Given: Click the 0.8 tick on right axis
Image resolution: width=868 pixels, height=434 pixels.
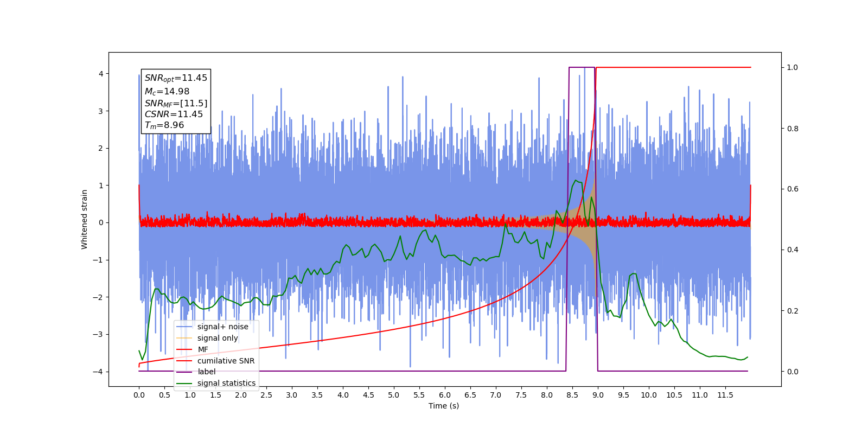Looking at the screenshot, I should pos(793,129).
